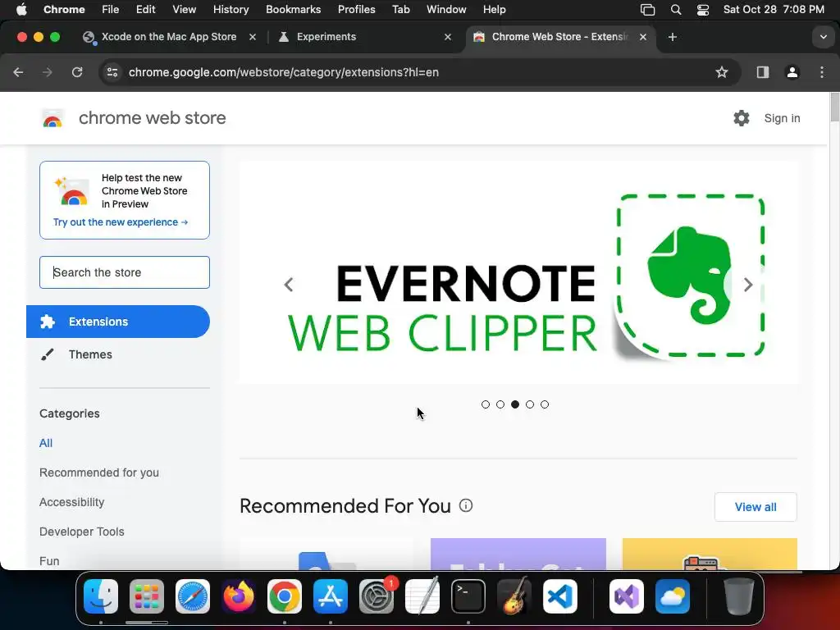
Task: Click the page vertical scrollbar thumb
Action: 834,107
